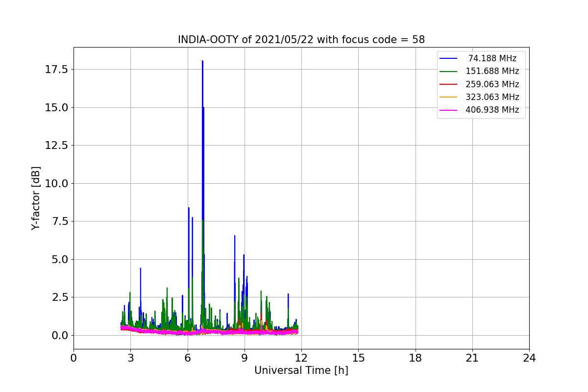Screen dimensions: 588x392
Task: Click the 15 x-axis tick label
Action: (358, 358)
